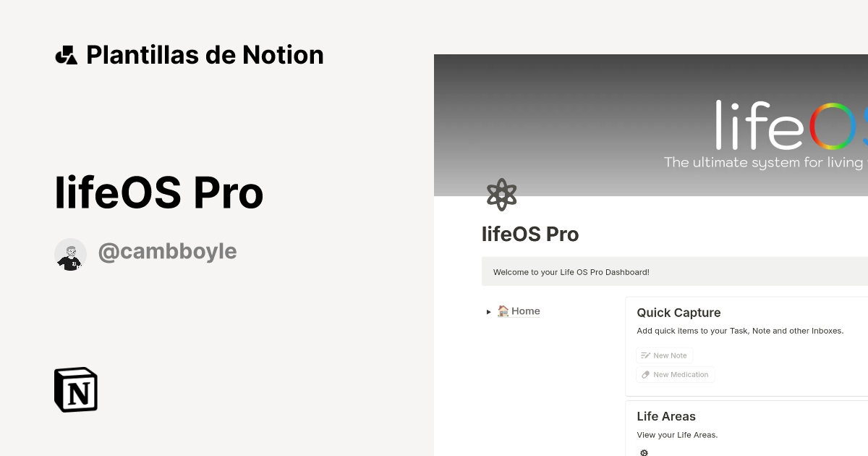The image size is (868, 456).
Task: Click the Quick Capture card heading
Action: (x=678, y=313)
